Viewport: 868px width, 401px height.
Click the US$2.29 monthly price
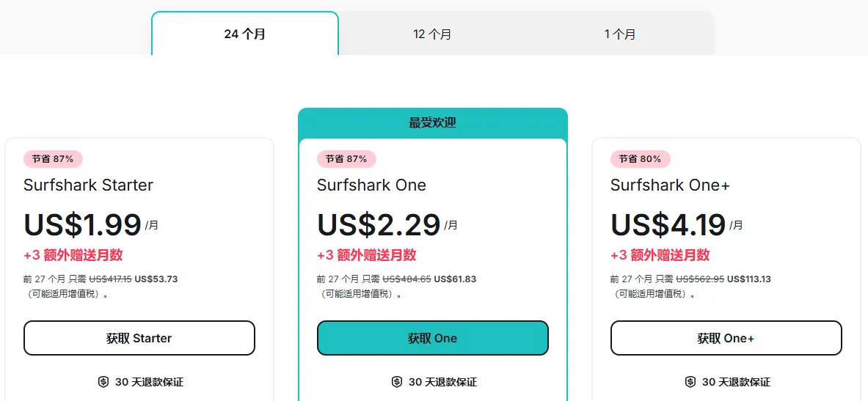click(x=379, y=225)
